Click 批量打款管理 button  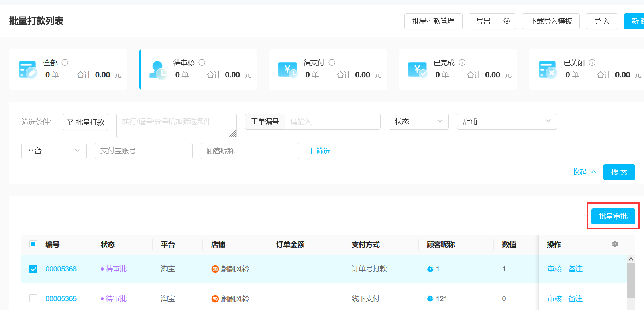[433, 21]
